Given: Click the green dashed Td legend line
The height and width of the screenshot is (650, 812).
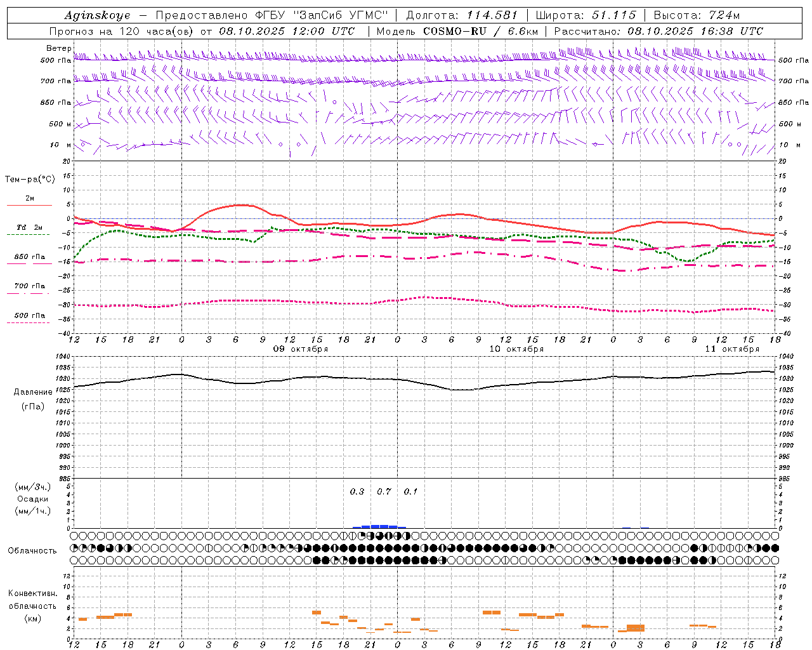Looking at the screenshot, I should [29, 235].
